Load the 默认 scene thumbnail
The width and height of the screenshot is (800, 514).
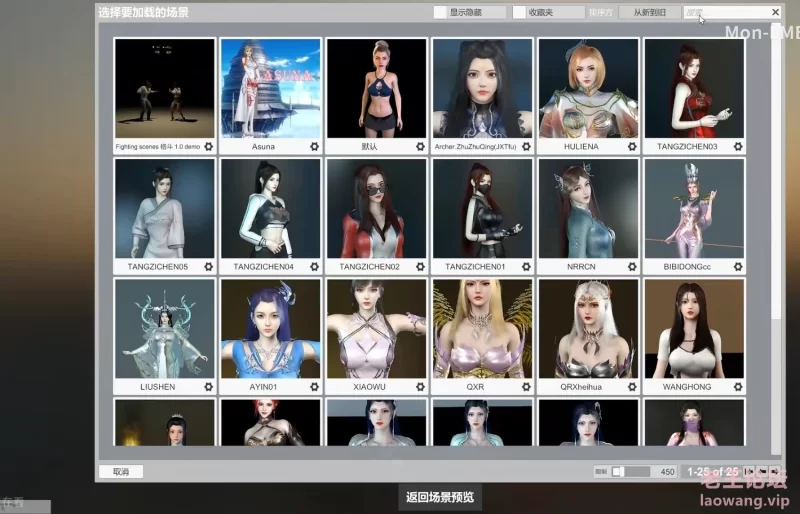point(377,88)
